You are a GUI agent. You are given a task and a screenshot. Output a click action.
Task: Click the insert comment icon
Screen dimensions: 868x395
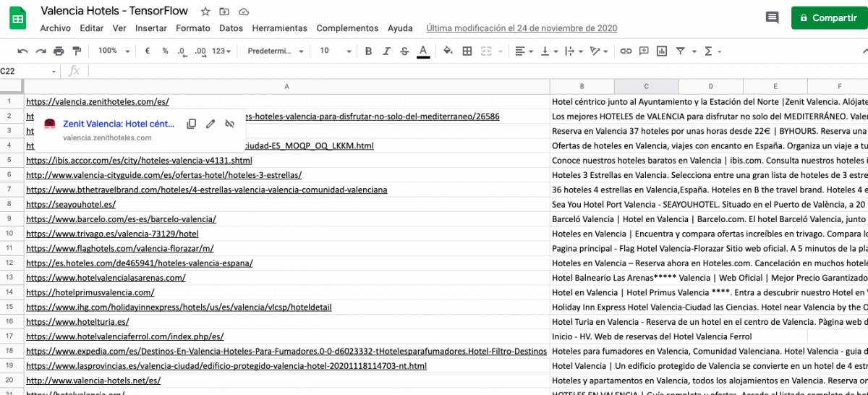pos(644,51)
